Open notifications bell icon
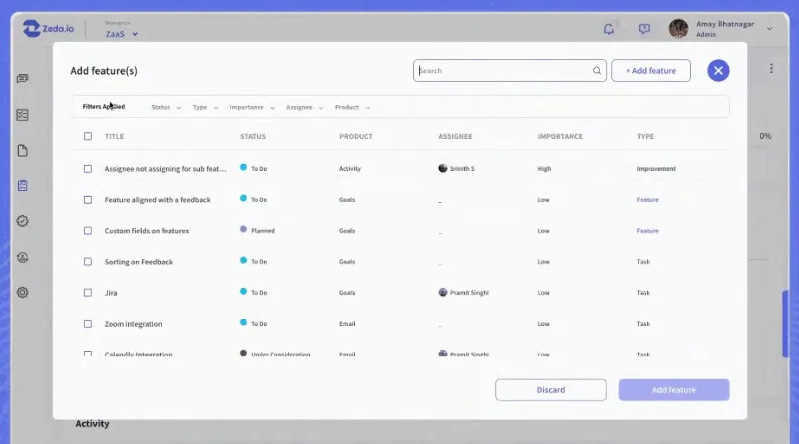Screen dimensions: 799x444 click(609, 29)
